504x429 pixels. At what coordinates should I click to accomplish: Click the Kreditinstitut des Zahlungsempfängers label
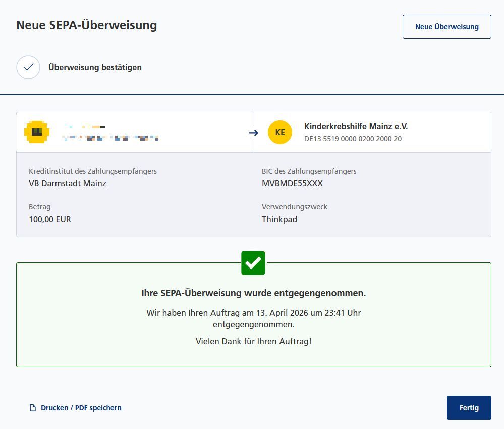[92, 171]
